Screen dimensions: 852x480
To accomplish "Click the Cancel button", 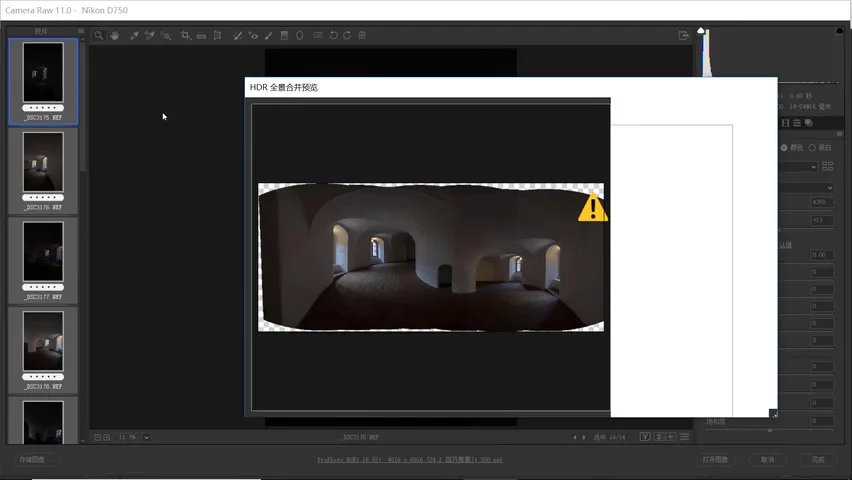I will 767,459.
